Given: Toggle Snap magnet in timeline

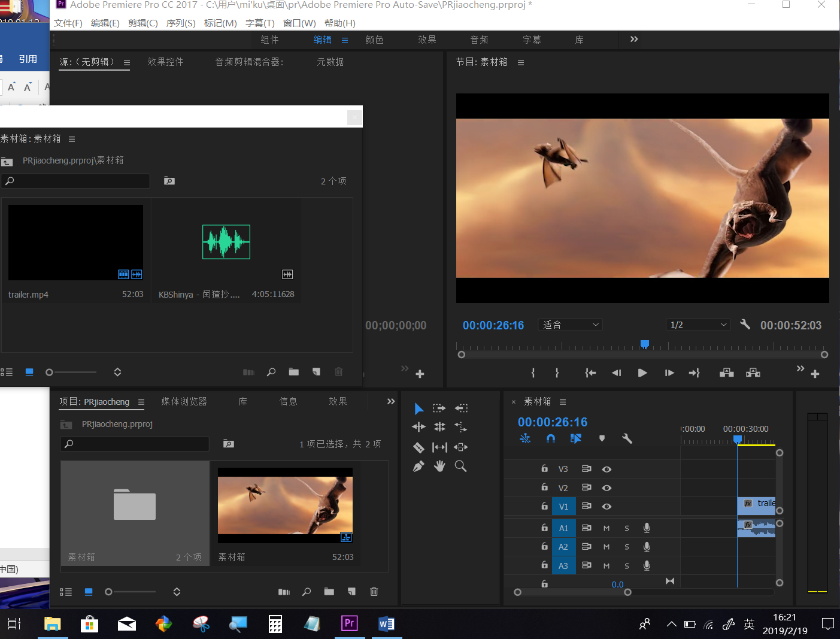Looking at the screenshot, I should tap(551, 438).
